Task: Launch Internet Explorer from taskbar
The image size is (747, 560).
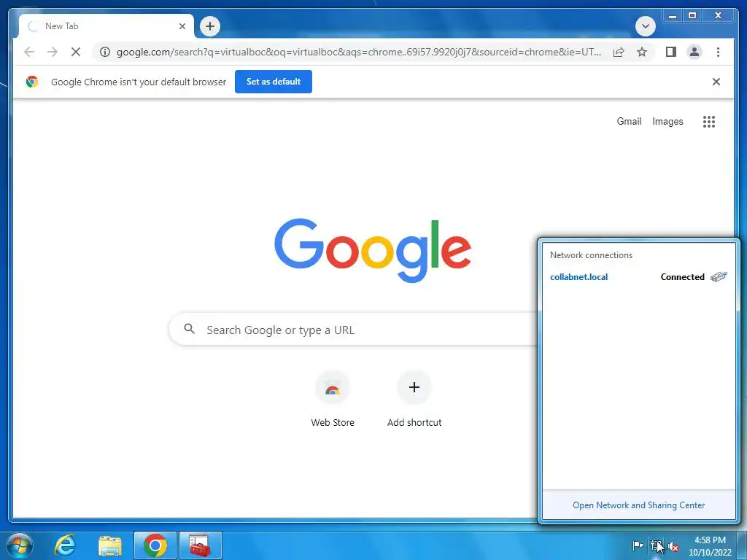Action: coord(65,545)
